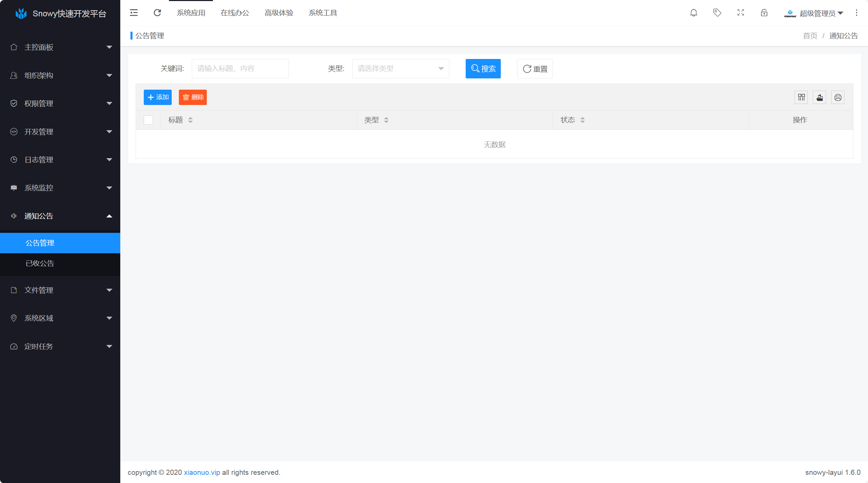
Task: Click the blue 搜索 button
Action: (x=483, y=69)
